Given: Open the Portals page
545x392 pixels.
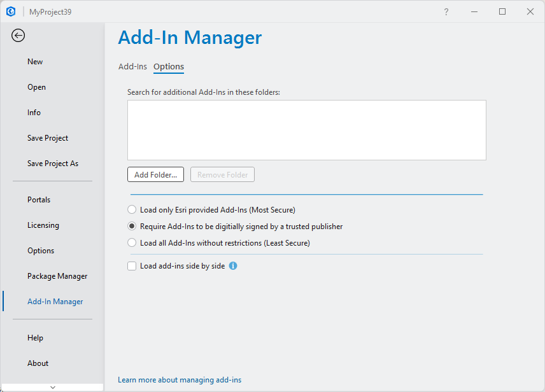Looking at the screenshot, I should click(x=39, y=200).
